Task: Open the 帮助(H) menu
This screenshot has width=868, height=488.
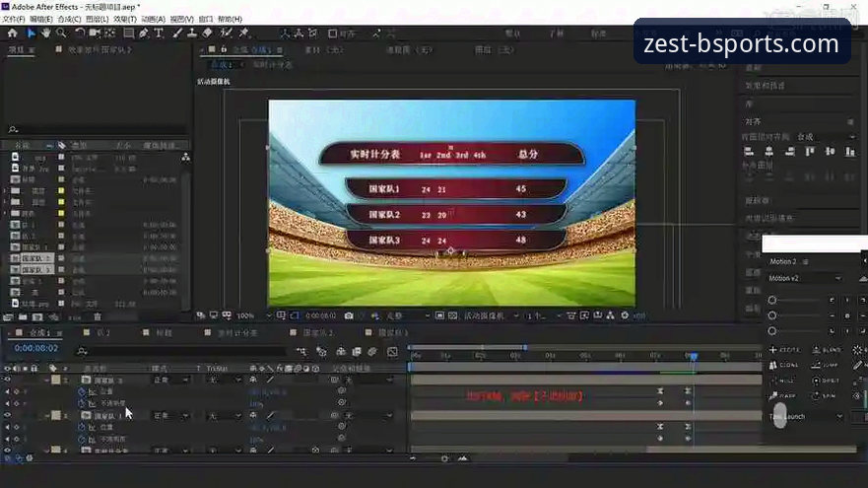Action: tap(231, 19)
